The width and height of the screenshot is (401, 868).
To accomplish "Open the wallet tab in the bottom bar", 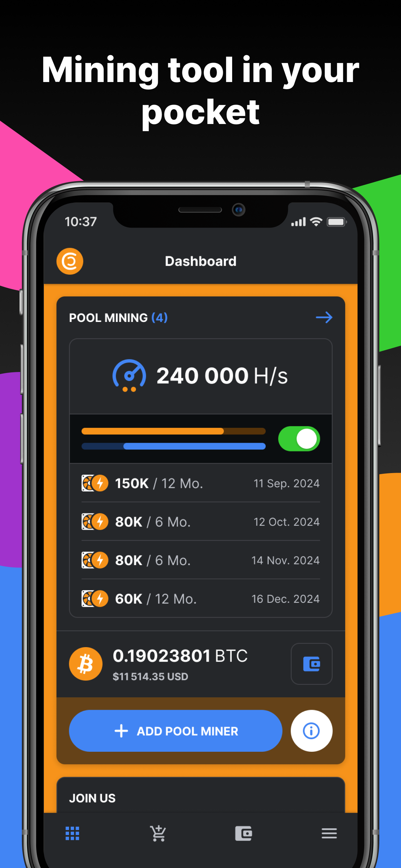I will click(243, 833).
